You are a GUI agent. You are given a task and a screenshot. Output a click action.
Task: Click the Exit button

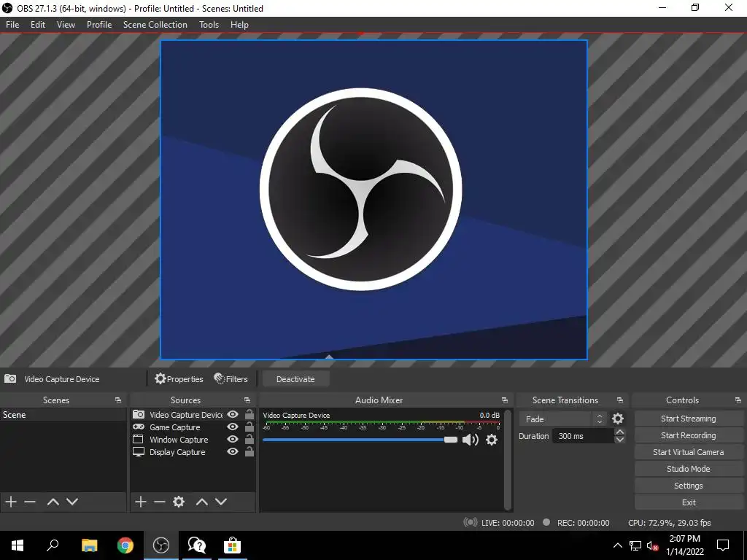pyautogui.click(x=689, y=502)
